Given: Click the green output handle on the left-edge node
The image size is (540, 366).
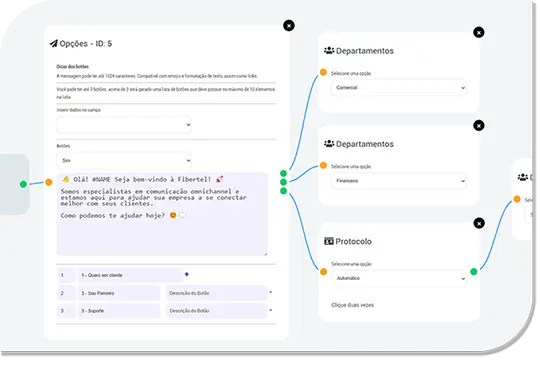Looking at the screenshot, I should coord(23,184).
